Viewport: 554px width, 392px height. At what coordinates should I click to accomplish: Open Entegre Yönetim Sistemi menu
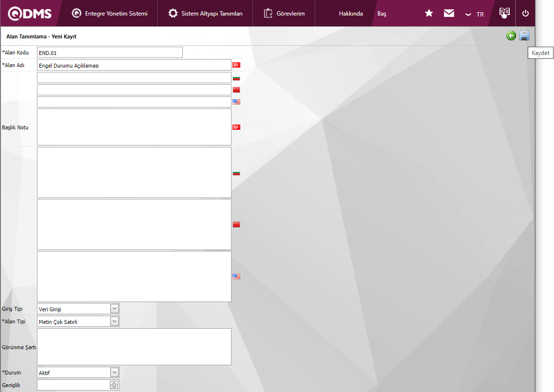[x=110, y=13]
